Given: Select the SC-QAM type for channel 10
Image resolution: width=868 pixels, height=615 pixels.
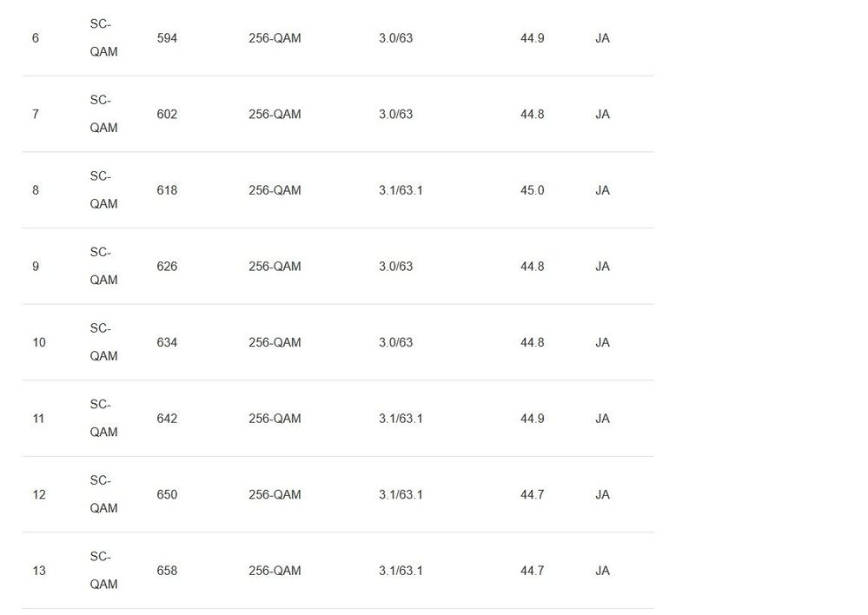Looking at the screenshot, I should coord(103,342).
